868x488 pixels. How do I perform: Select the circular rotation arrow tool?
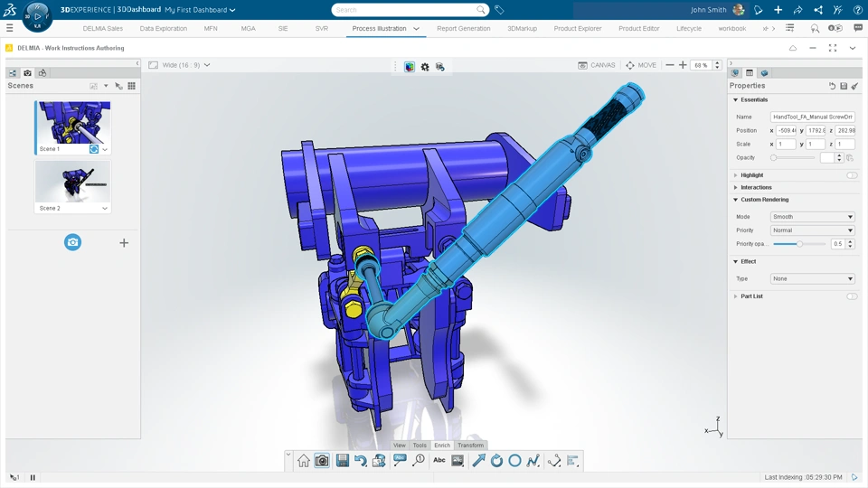click(x=496, y=460)
